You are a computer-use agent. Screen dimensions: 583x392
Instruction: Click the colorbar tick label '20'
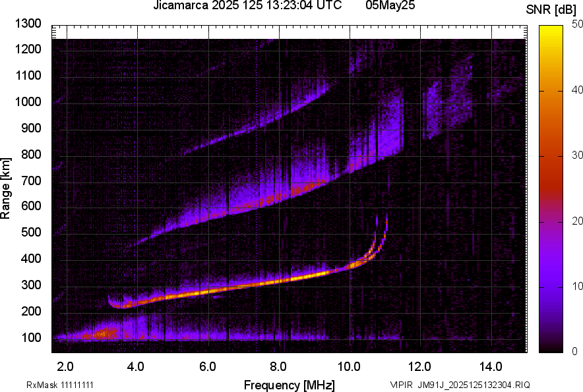(x=577, y=221)
